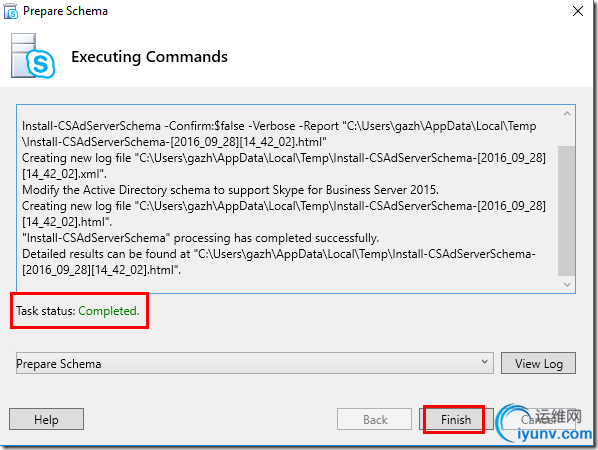Click the Skype for Business server icon
This screenshot has width=598, height=450.
[33, 56]
